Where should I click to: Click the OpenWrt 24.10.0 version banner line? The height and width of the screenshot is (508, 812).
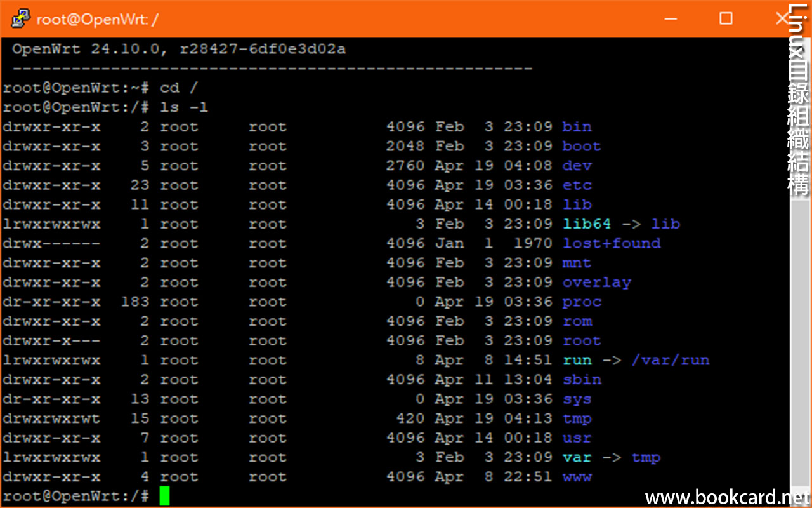tap(179, 50)
